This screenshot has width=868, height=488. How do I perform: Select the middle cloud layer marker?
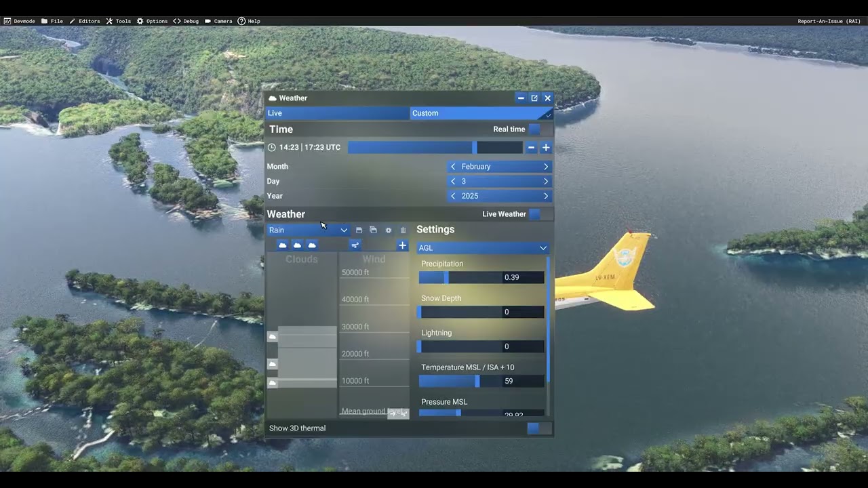click(272, 365)
